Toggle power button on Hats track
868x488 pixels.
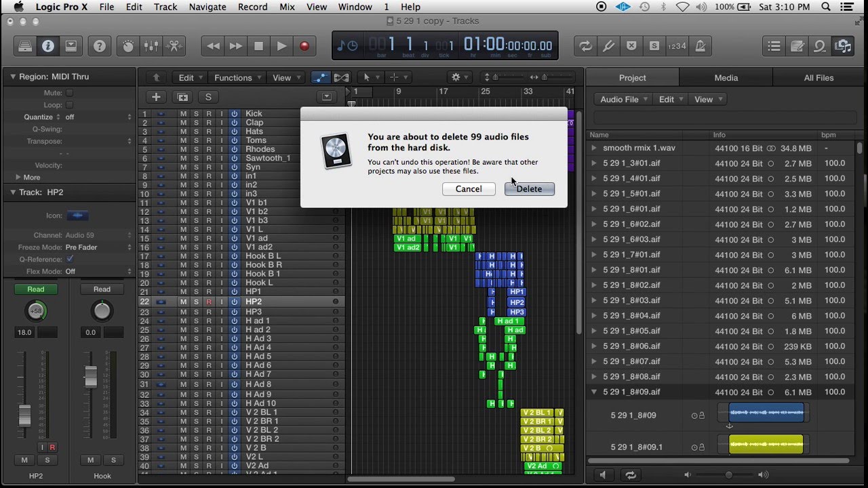[x=235, y=131]
